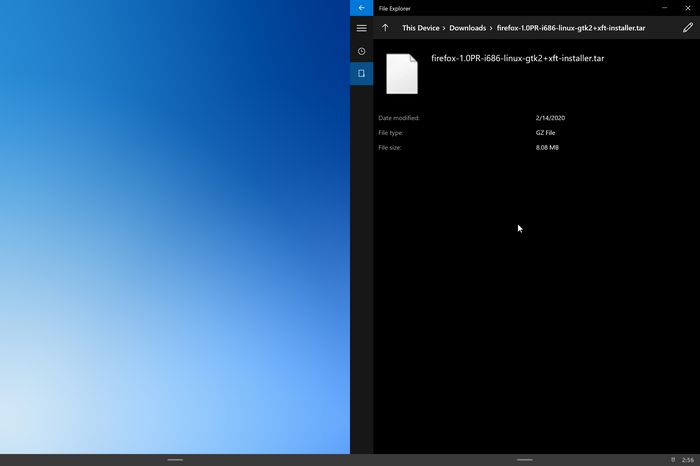Click the File Explorer window title
The height and width of the screenshot is (466, 700).
pos(395,8)
